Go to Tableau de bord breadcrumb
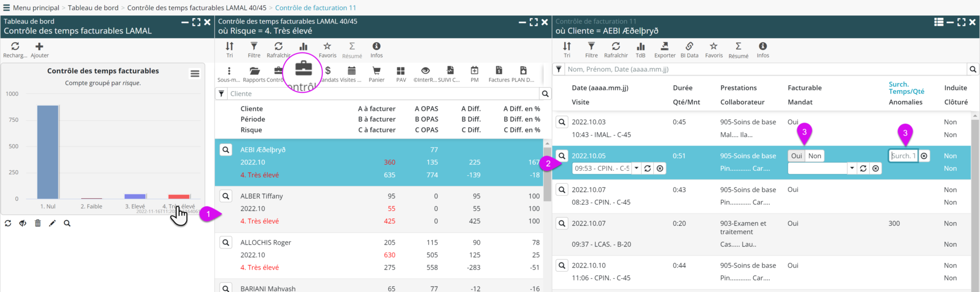 point(93,8)
